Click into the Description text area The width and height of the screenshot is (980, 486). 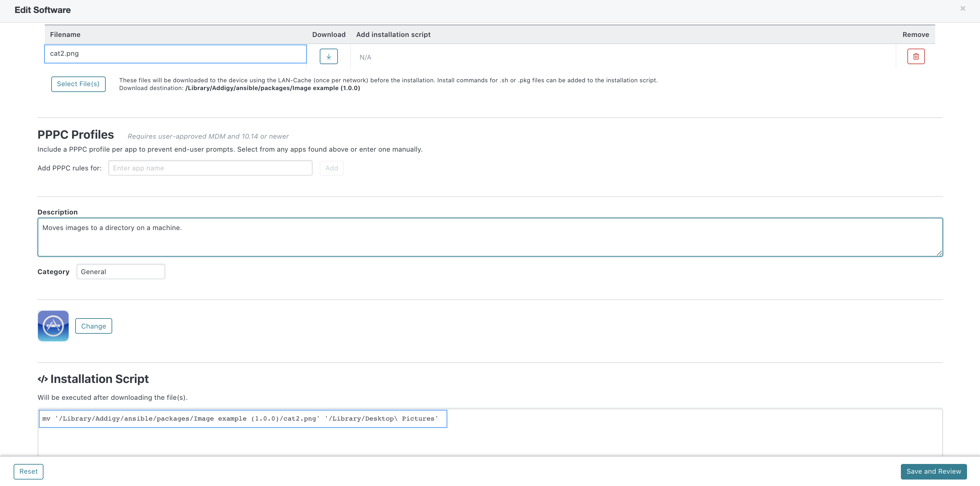pos(490,237)
